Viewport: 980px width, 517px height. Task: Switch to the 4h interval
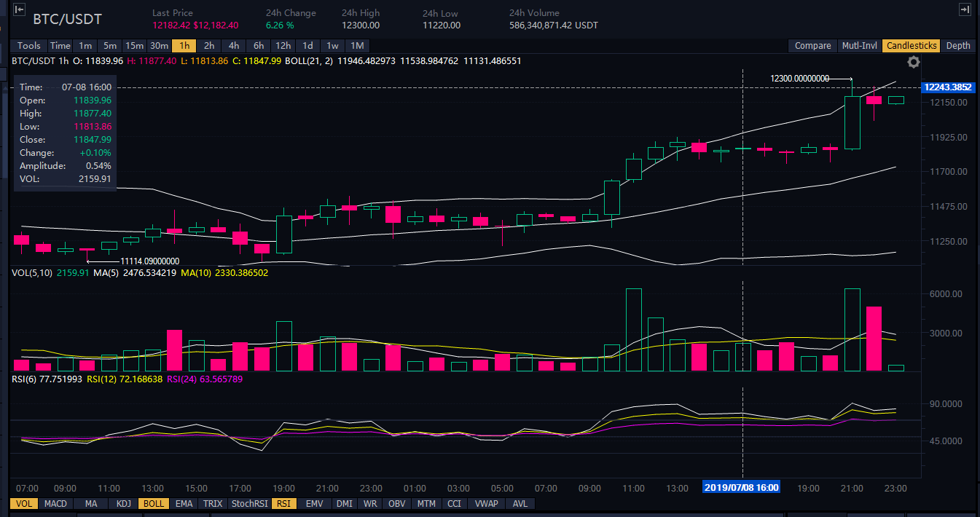[234, 46]
